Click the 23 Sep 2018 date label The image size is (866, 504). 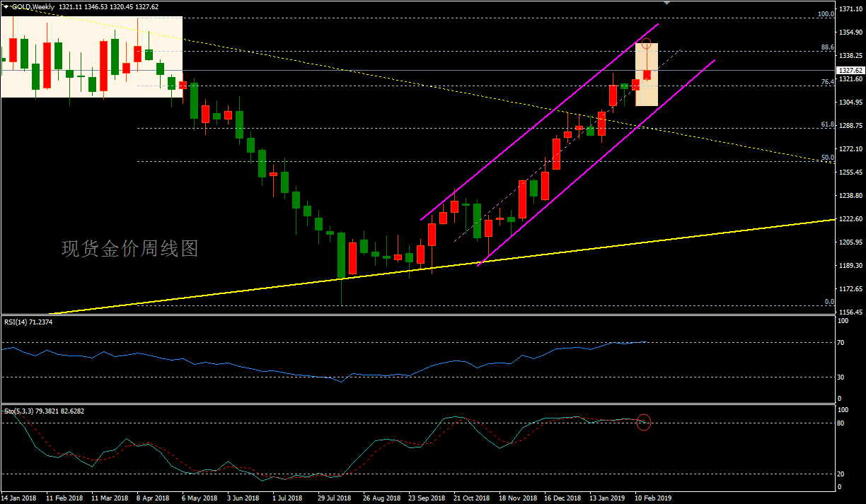(427, 498)
